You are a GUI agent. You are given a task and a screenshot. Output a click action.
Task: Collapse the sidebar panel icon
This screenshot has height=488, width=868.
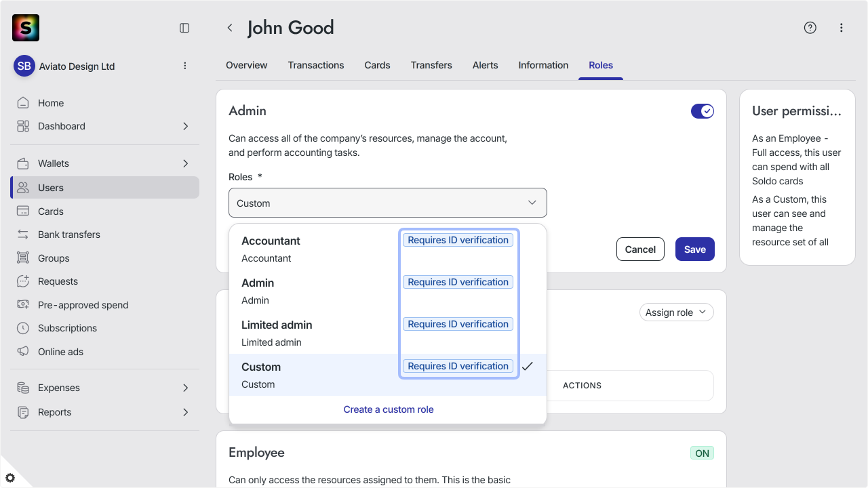point(184,28)
